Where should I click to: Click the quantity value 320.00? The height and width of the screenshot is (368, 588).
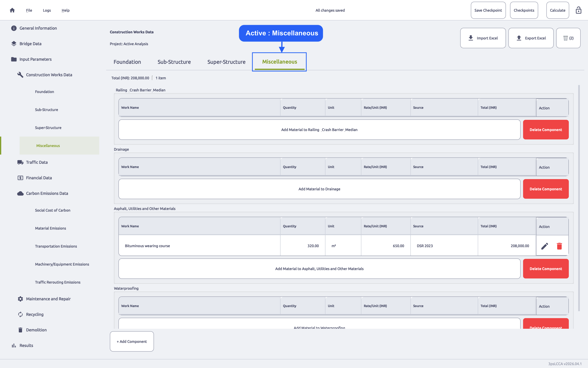pos(313,246)
